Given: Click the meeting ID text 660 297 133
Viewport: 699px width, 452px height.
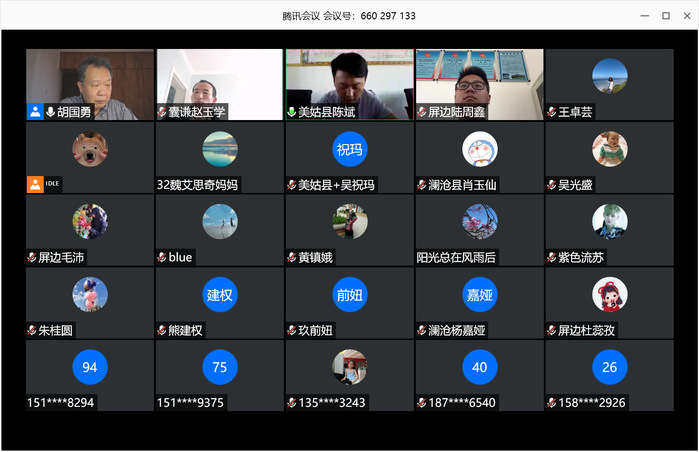Looking at the screenshot, I should (x=388, y=16).
